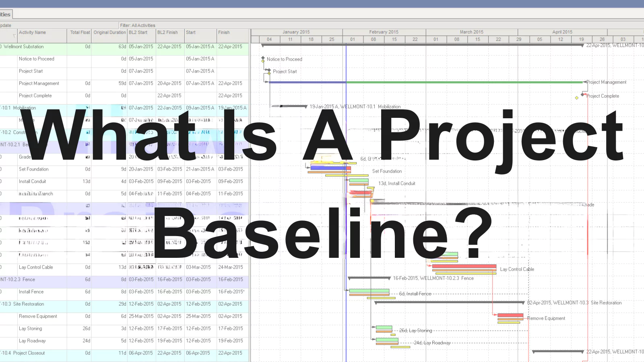
Task: Click the 11d duration of Project Closeout
Action: (122, 353)
